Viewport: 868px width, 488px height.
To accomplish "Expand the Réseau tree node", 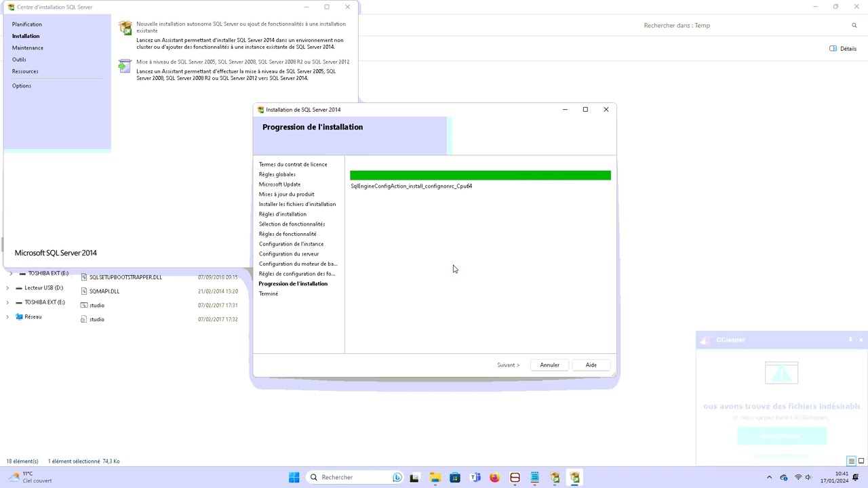I will tap(7, 317).
